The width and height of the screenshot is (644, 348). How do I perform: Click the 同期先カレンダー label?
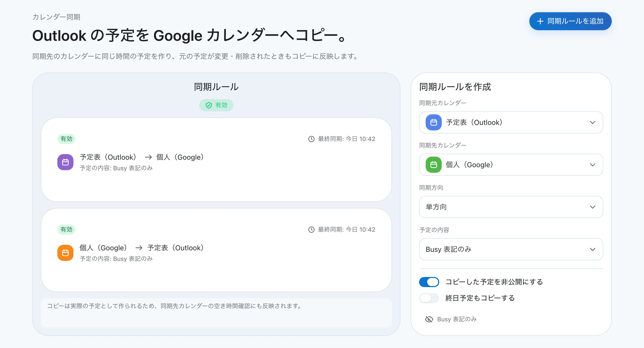click(x=443, y=145)
